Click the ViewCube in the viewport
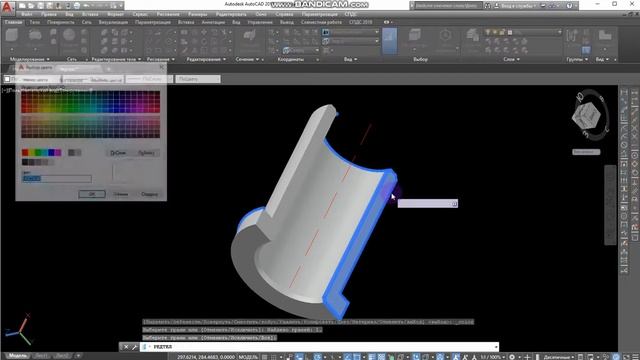Image resolution: width=640 pixels, height=360 pixels. [x=586, y=115]
